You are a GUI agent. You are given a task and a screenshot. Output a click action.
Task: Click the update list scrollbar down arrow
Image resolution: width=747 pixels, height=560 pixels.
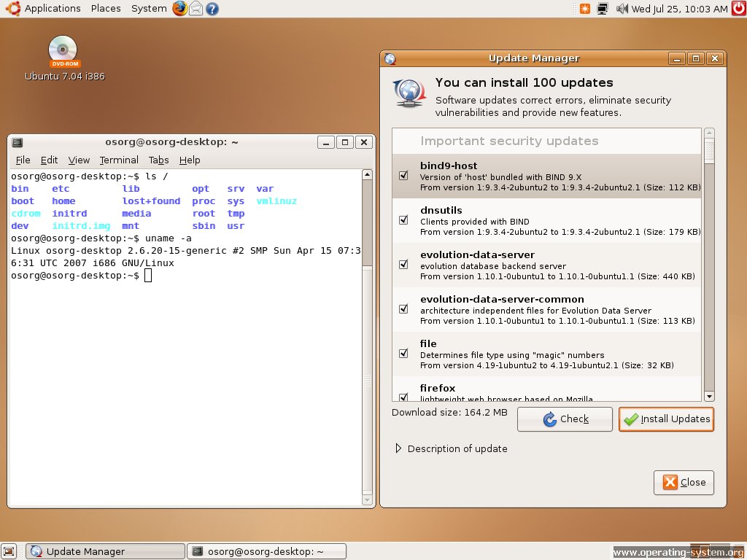click(709, 396)
